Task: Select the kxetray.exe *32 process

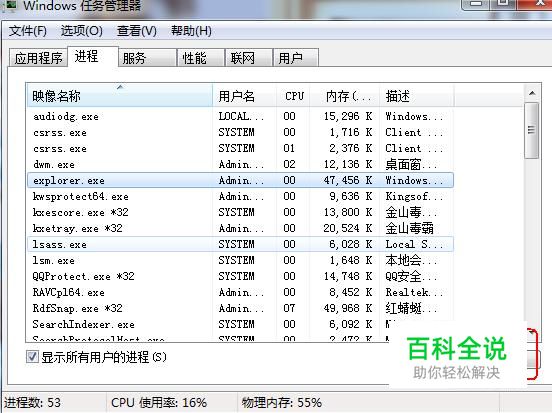Action: point(240,228)
